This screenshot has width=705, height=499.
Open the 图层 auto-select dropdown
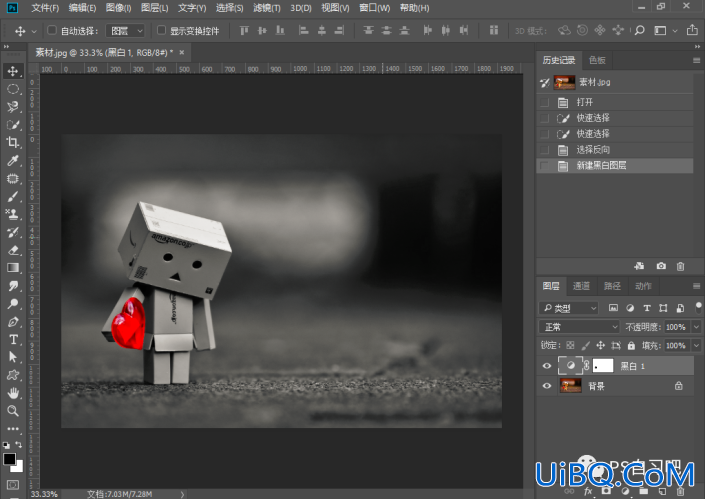[125, 31]
